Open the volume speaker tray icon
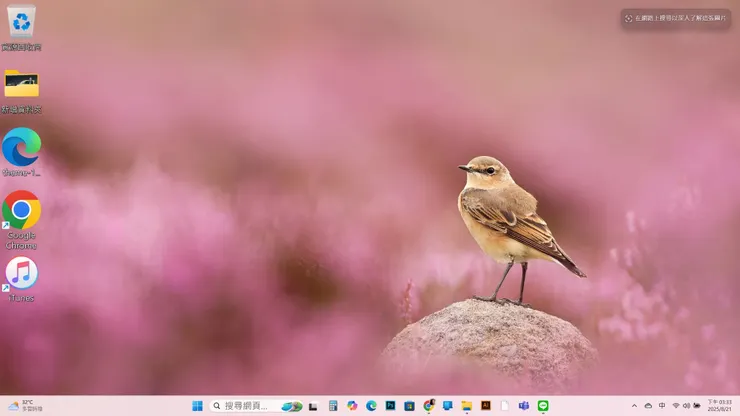The width and height of the screenshot is (740, 416). click(686, 406)
